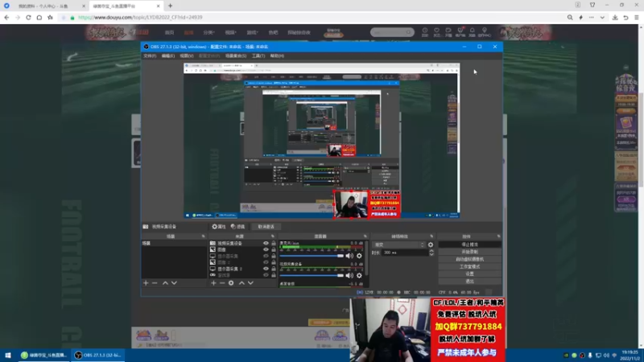The width and height of the screenshot is (644, 362).
Task: Lock the 视频采集设备 source
Action: [x=274, y=244]
